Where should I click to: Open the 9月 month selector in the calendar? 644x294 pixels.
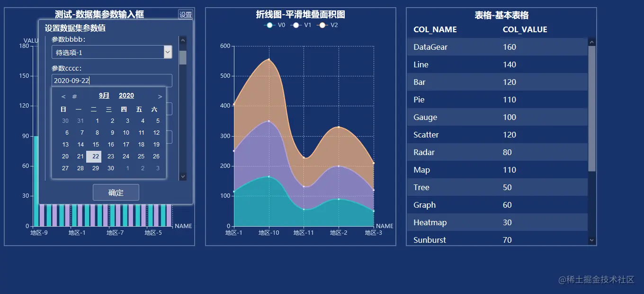(x=104, y=96)
